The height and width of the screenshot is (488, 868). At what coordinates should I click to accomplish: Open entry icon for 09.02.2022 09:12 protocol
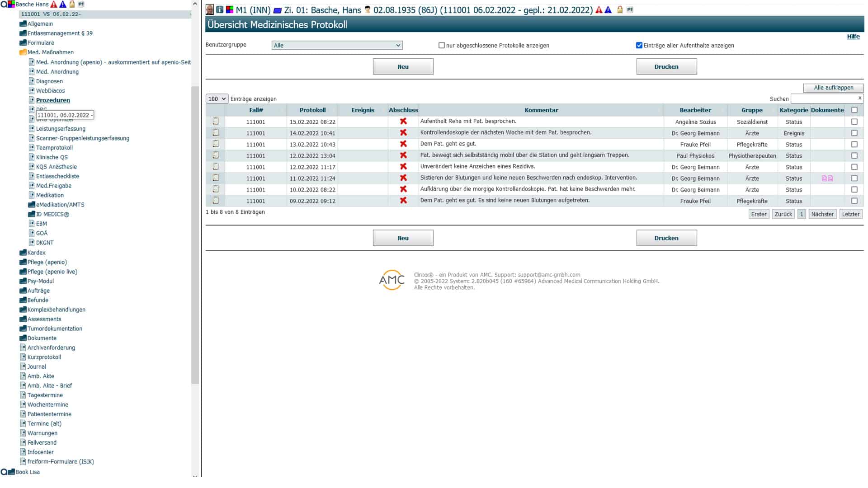tap(216, 201)
